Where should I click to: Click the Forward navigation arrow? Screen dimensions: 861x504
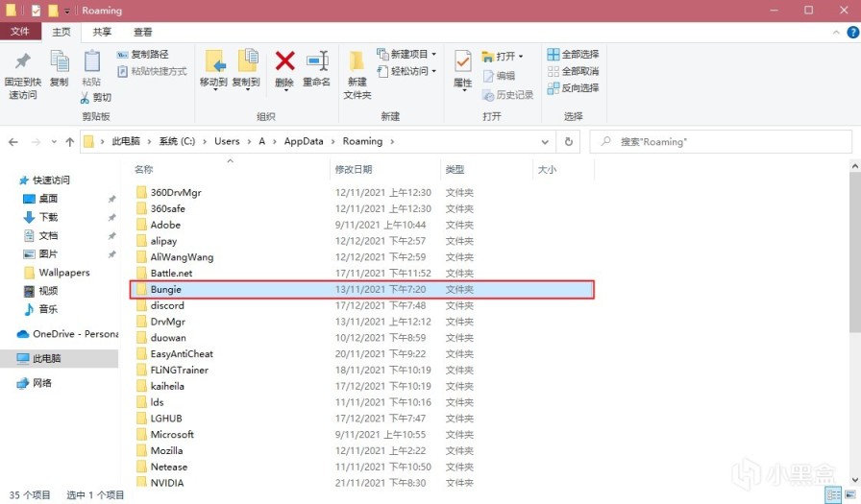[x=36, y=142]
